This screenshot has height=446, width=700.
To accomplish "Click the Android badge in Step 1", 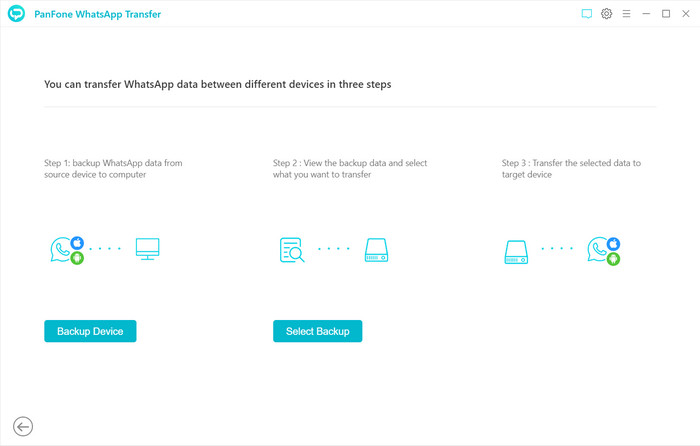I will 77,258.
